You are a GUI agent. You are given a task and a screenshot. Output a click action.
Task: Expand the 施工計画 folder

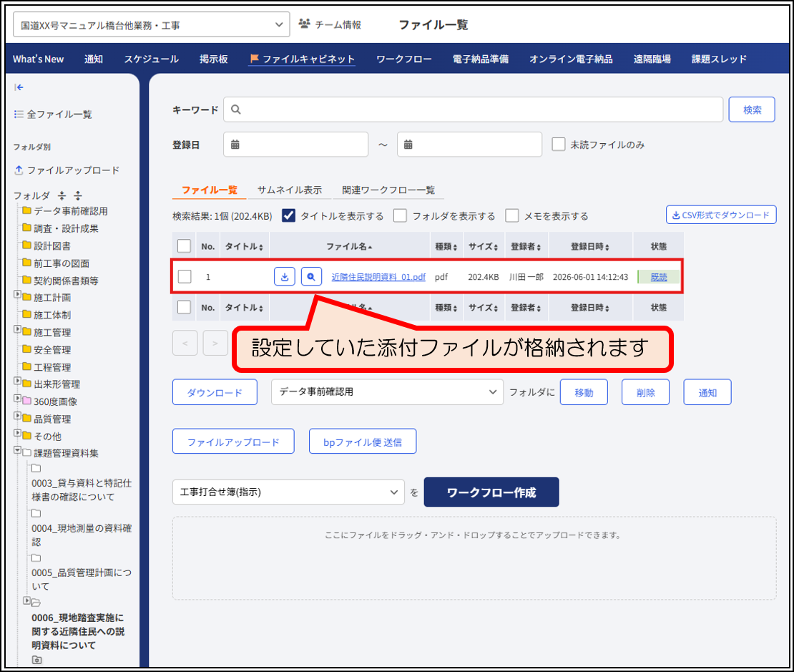[x=18, y=294]
